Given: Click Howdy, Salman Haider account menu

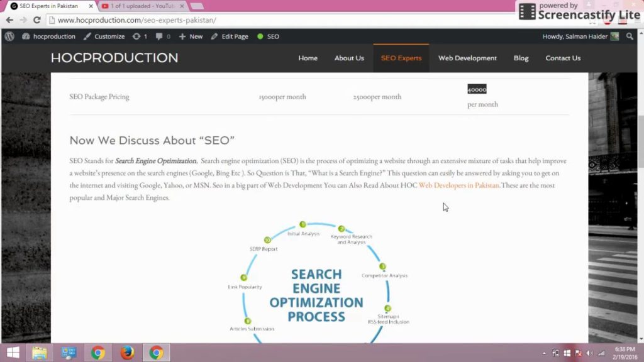Looking at the screenshot, I should pyautogui.click(x=580, y=36).
